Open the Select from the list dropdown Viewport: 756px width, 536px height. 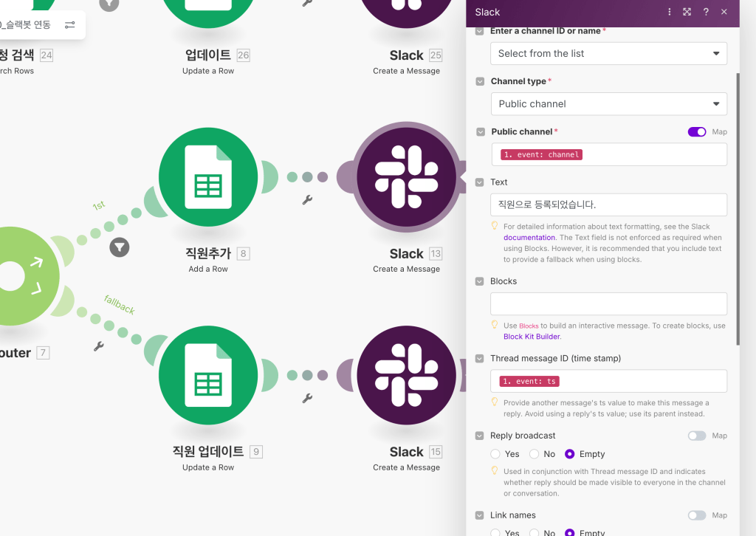tap(608, 53)
